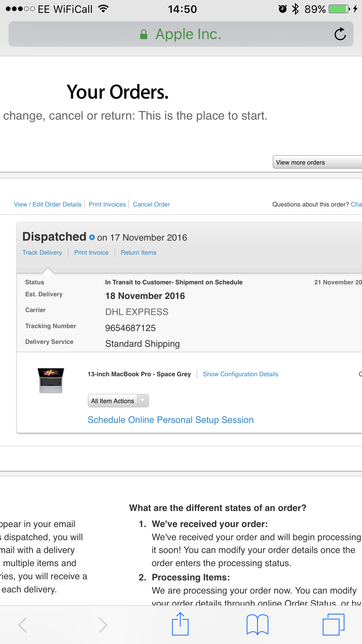Viewport: 362px width, 644px height.
Task: Open View / Edit Order Details
Action: pyautogui.click(x=48, y=204)
